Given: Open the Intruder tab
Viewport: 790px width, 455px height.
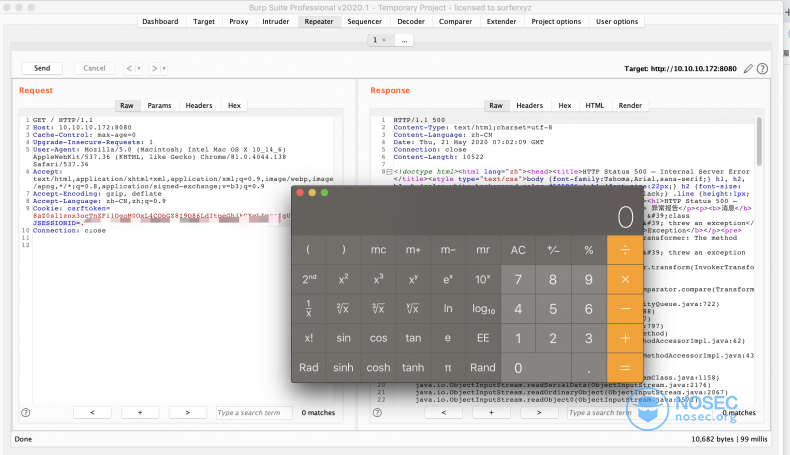Looking at the screenshot, I should 276,22.
